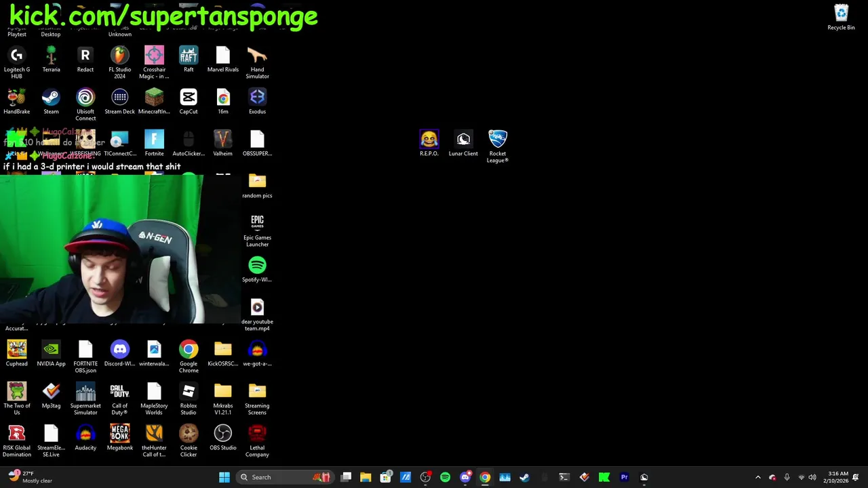Open File Explorer from taskbar
The image size is (868, 488).
tap(366, 477)
